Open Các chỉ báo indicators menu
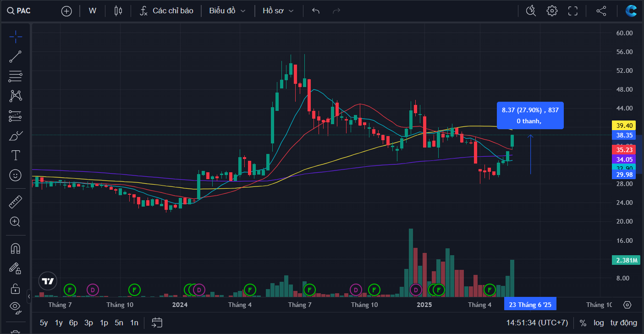Viewport: 644px width, 334px height. [x=167, y=11]
